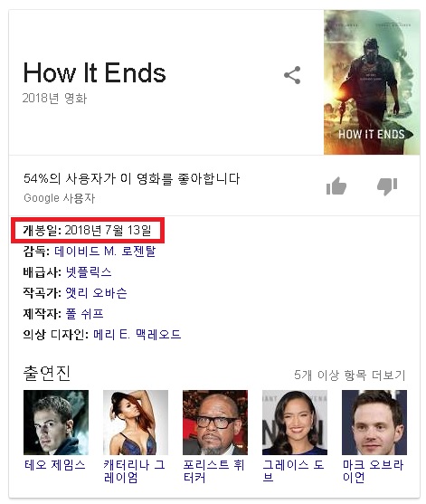
Task: Open composer link 앳리 오바슨
Action: click(96, 293)
